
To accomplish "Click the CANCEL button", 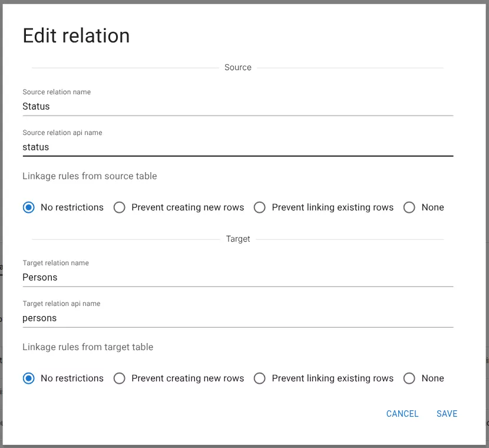I will pos(402,414).
